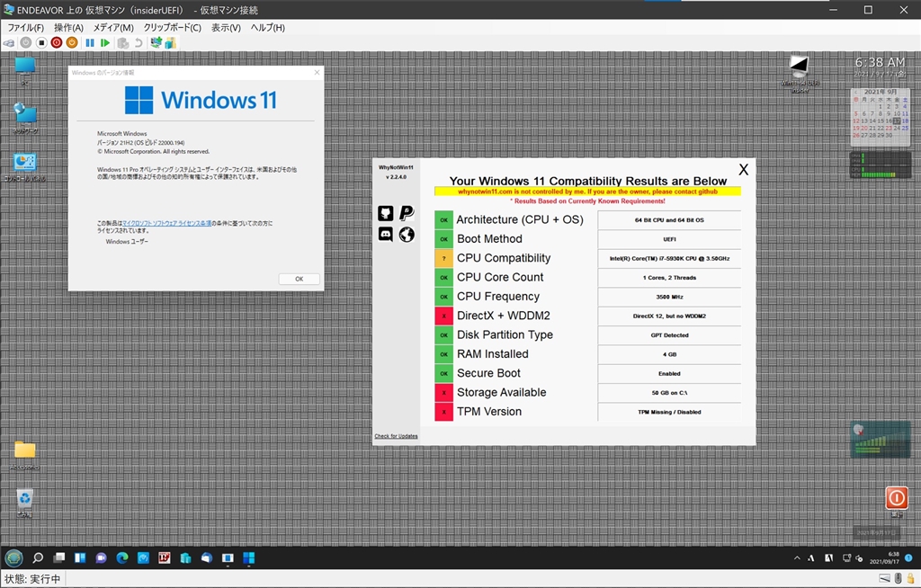Open the Control Panel desktop icon
This screenshot has height=588, width=921.
point(24,167)
